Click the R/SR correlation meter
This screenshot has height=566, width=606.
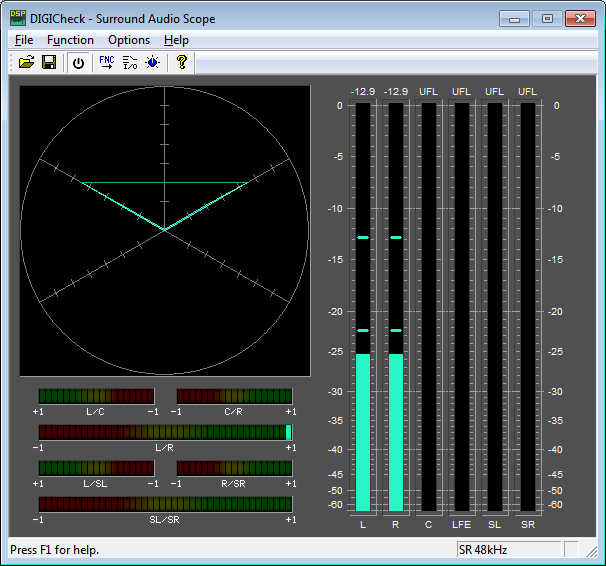(x=234, y=468)
